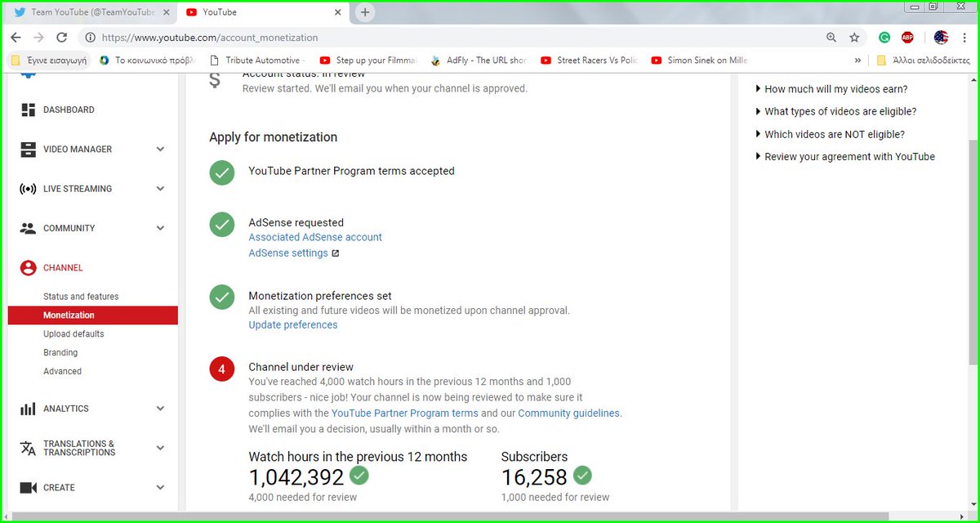The width and height of the screenshot is (980, 523).
Task: Click the Live Streaming broadcast icon
Action: coord(29,189)
